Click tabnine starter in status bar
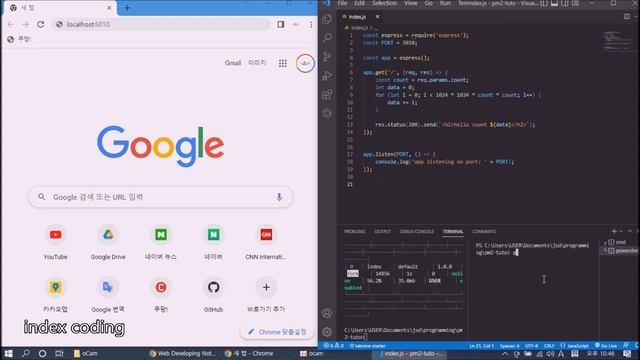 click(x=367, y=346)
